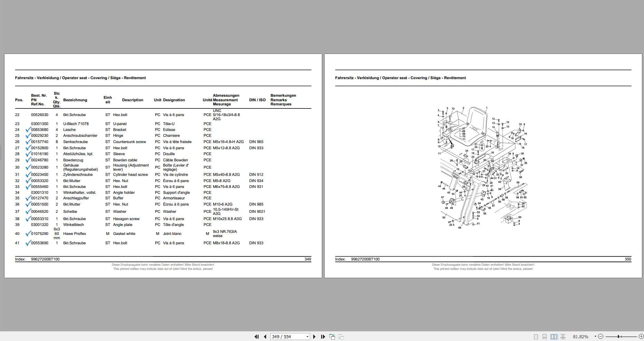Click the zoom out minus button
Screen dimensions: 644x341
600,337
